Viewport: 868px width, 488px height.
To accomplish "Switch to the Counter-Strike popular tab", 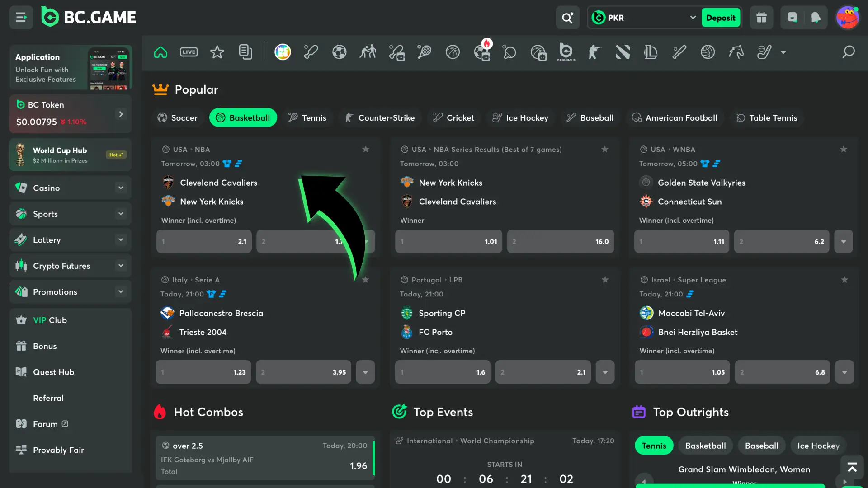I will pyautogui.click(x=380, y=118).
